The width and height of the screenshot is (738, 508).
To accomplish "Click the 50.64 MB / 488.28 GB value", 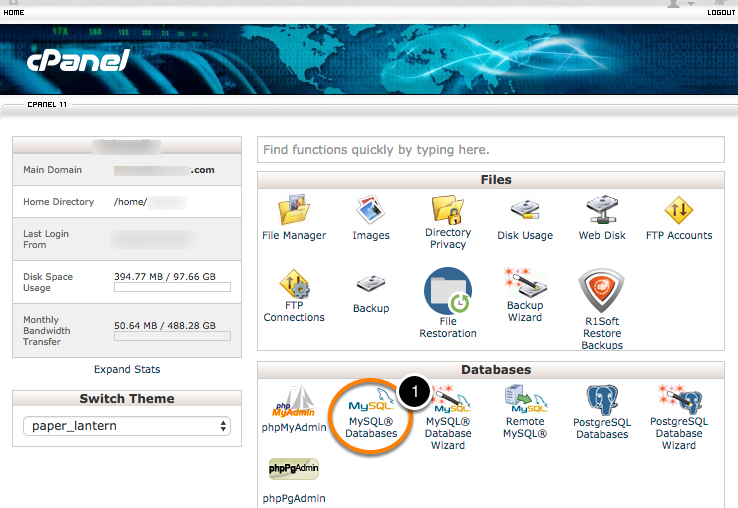I will coord(165,326).
